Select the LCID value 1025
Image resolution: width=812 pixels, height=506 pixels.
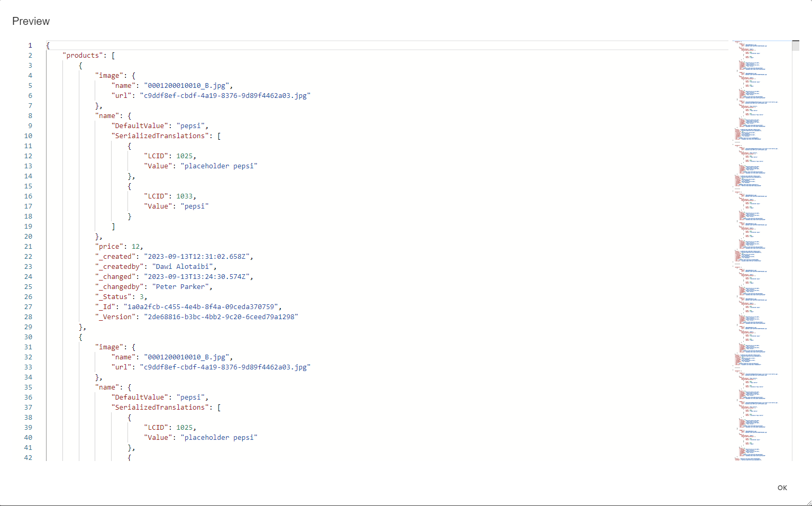185,156
